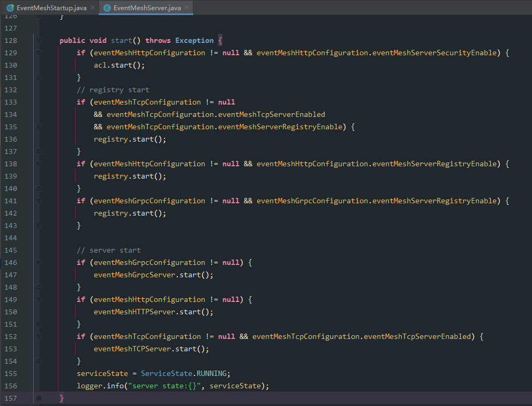
Task: Click 'registry.start();' on line 136
Action: (x=130, y=139)
